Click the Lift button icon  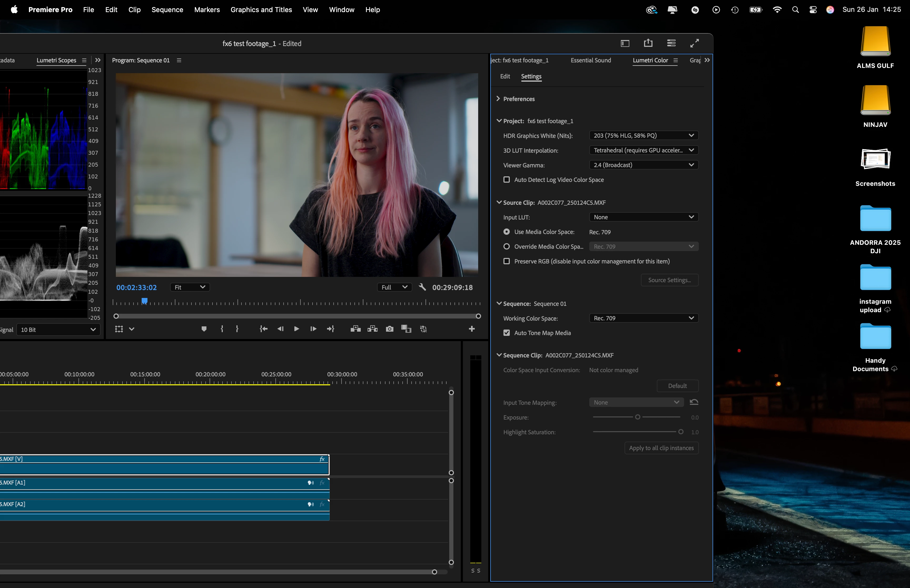355,329
